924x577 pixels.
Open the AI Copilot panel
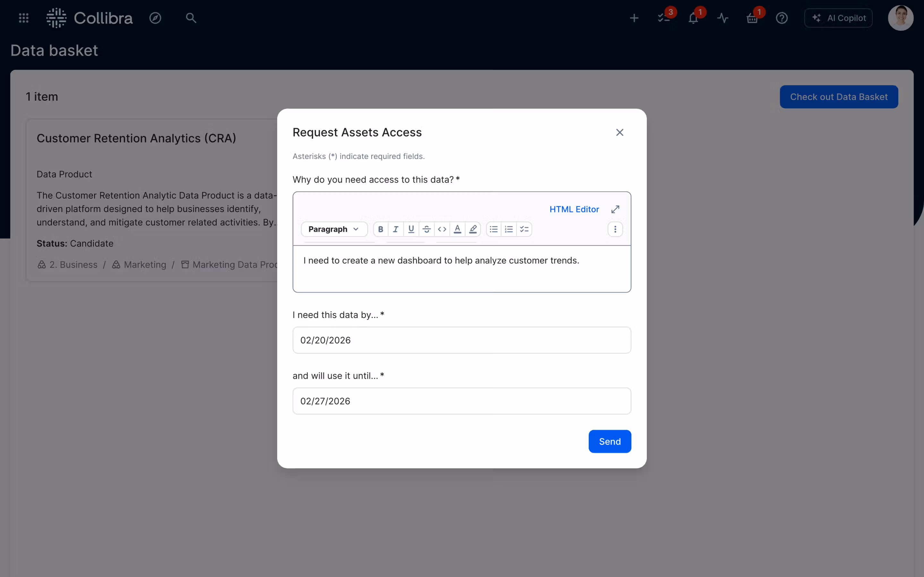838,18
